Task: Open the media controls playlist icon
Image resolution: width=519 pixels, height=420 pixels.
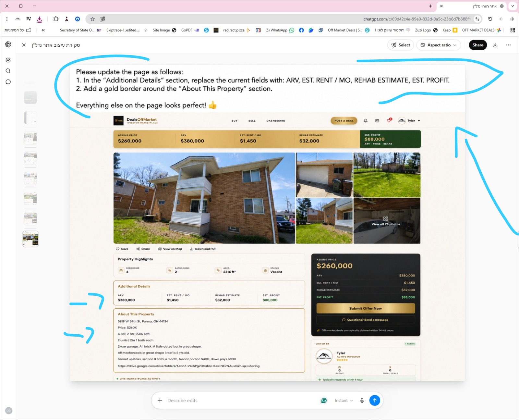Action: pos(29,19)
